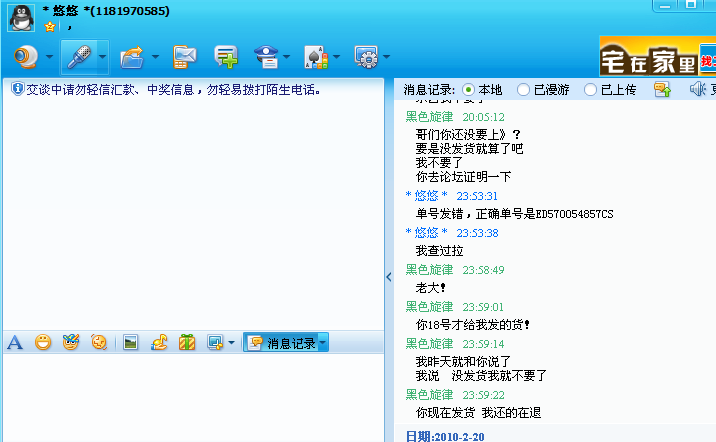The image size is (716, 442).
Task: Open font settings with letter A icon
Action: click(15, 342)
